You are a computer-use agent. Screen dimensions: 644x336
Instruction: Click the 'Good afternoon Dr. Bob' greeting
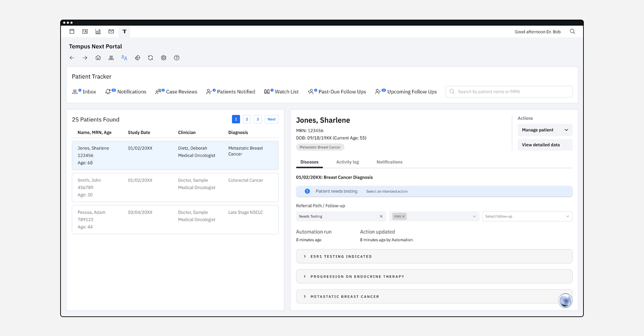tap(537, 32)
